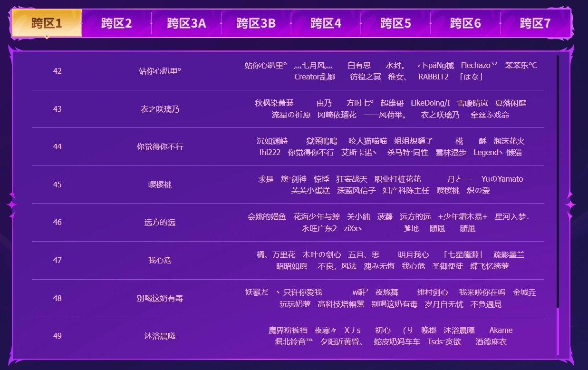Select the highlighted 跨区1 tab

point(46,22)
